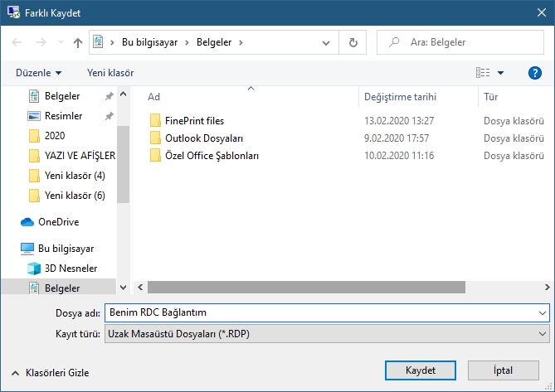Go up one folder level
555x392 pixels.
[77, 43]
